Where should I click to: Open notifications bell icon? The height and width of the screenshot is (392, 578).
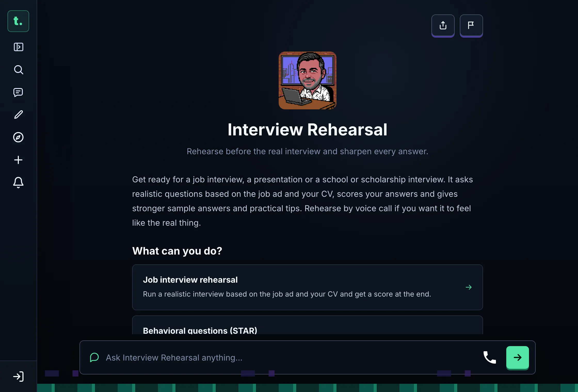18,183
